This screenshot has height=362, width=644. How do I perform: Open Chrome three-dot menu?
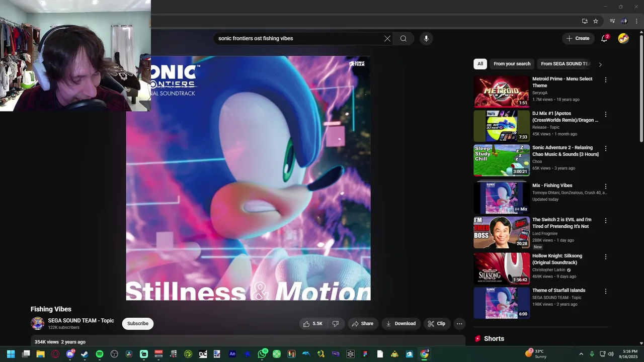(x=636, y=21)
